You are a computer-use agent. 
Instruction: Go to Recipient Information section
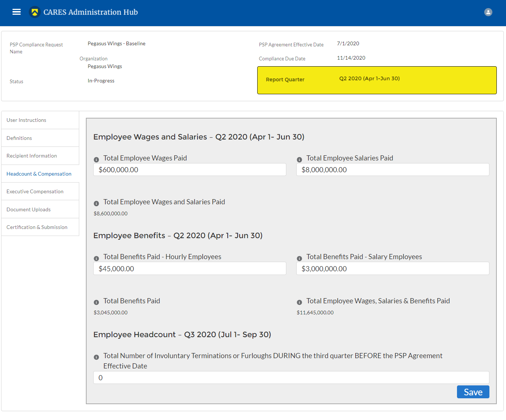point(32,156)
